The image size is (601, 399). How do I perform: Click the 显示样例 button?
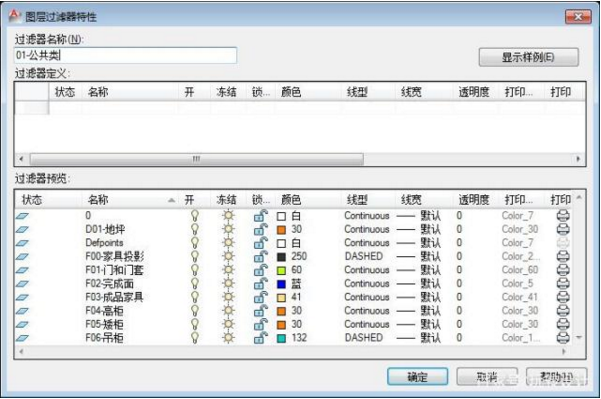529,57
